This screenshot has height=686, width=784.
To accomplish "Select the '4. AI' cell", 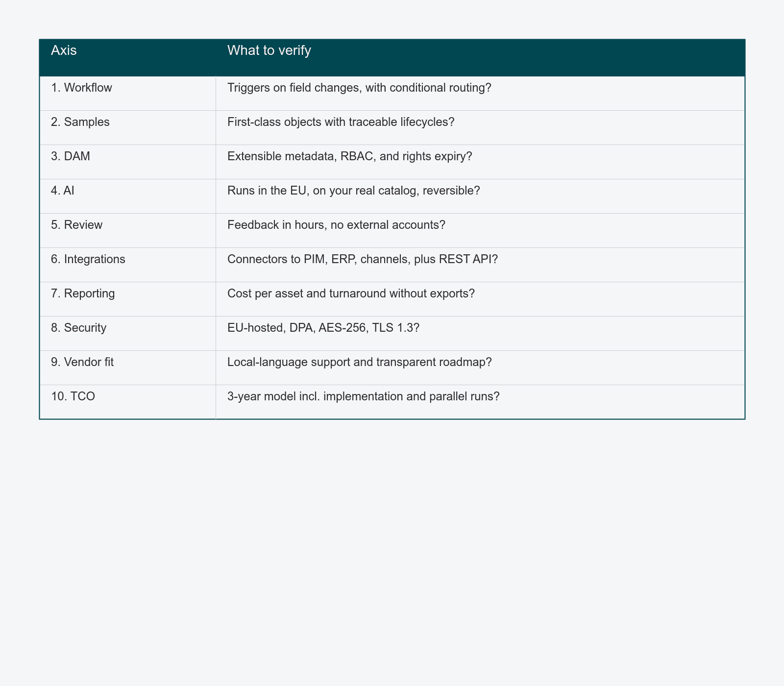I will click(127, 196).
